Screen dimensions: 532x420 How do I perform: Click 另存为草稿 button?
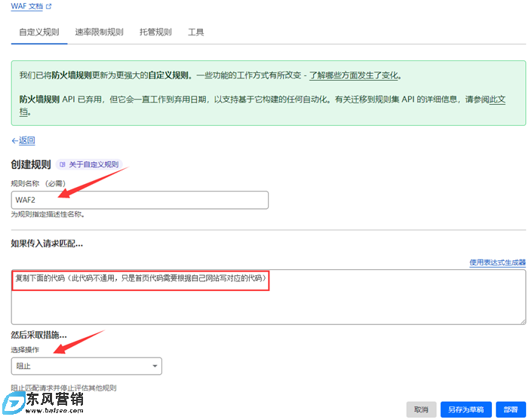click(466, 409)
